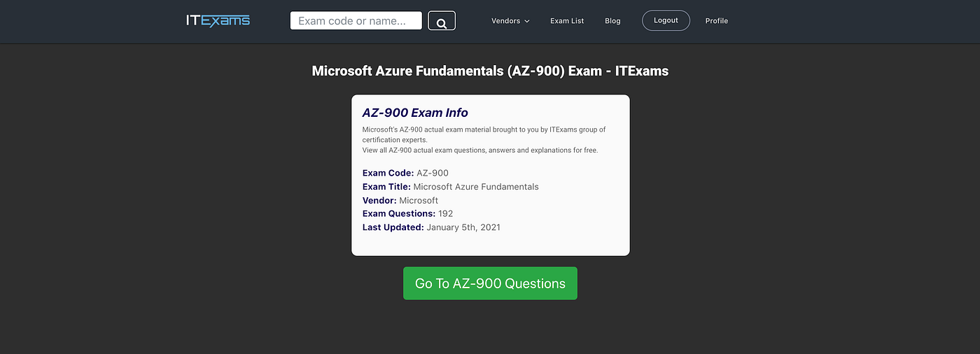Go to the Blog page
Viewport: 980px width, 354px height.
pyautogui.click(x=612, y=21)
